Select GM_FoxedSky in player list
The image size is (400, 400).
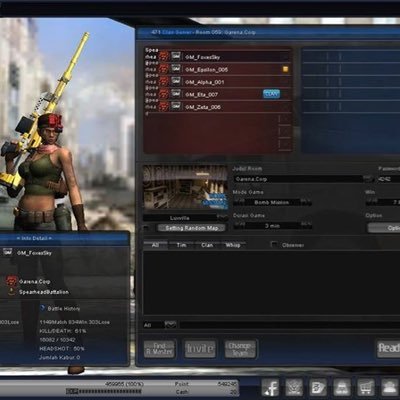[203, 57]
